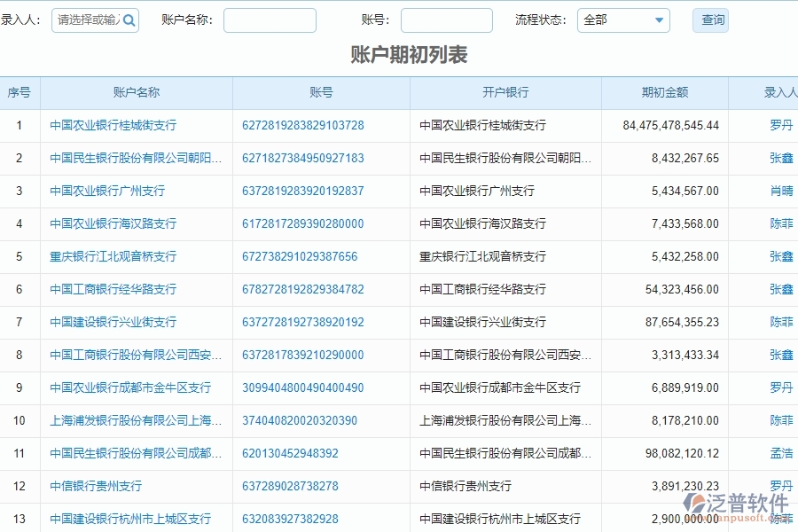Open account 上海浦发银行股份有限公司上海 row

pyautogui.click(x=134, y=420)
